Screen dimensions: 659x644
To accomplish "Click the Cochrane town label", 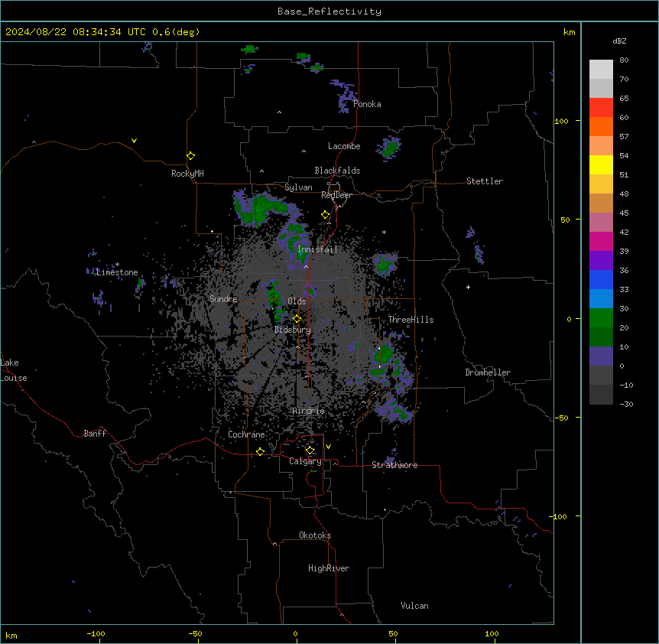I will (246, 434).
